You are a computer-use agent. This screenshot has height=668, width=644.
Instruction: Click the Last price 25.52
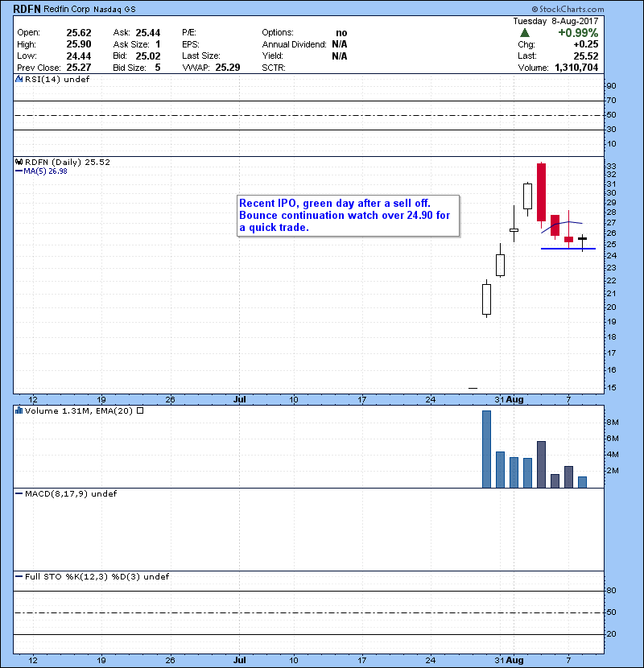[585, 56]
